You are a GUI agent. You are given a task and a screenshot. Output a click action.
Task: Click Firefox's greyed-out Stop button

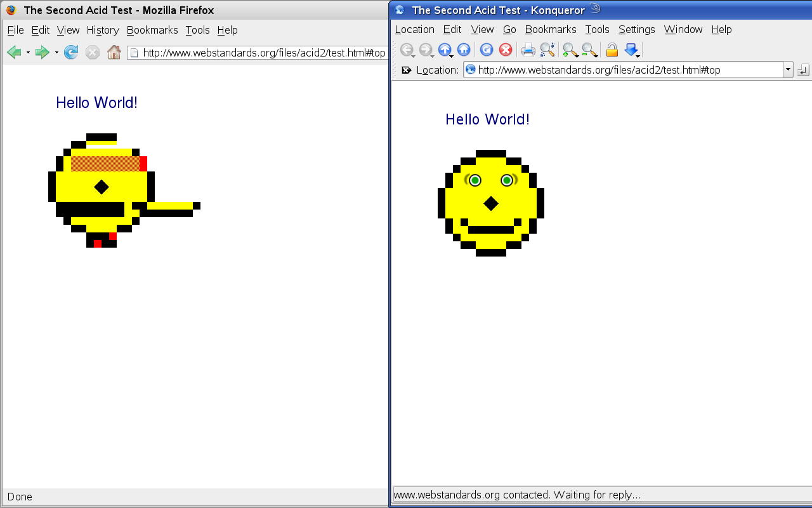coord(93,52)
